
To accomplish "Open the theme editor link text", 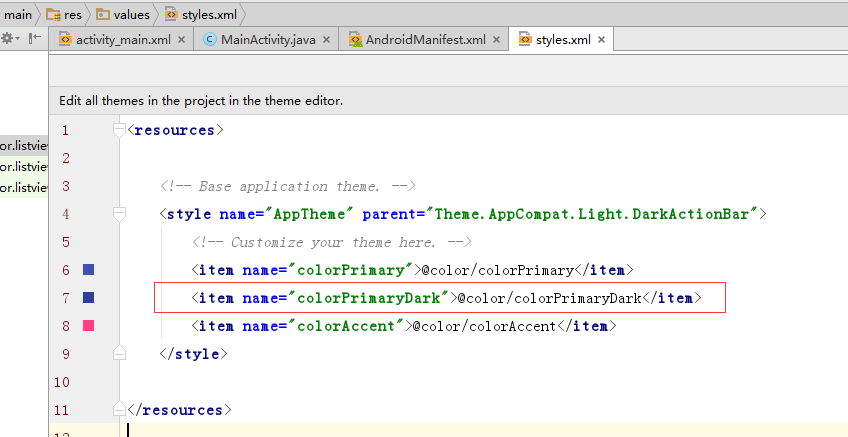I will (201, 101).
